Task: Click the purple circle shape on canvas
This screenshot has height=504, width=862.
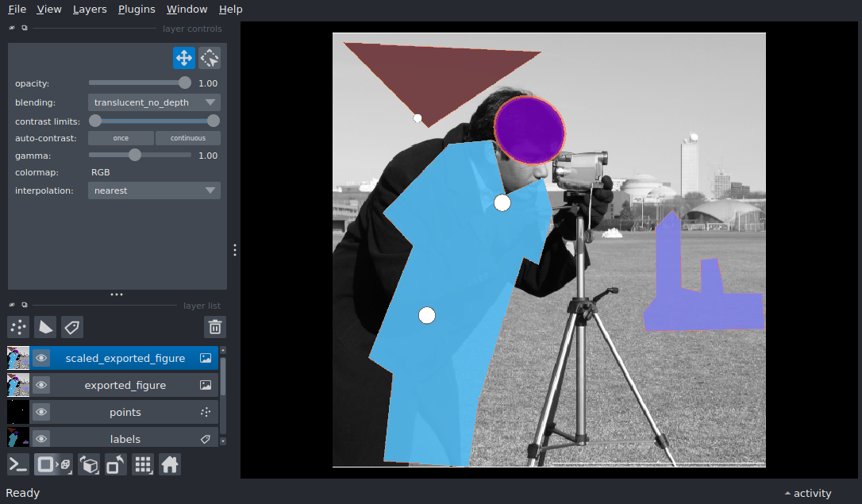Action: (529, 130)
